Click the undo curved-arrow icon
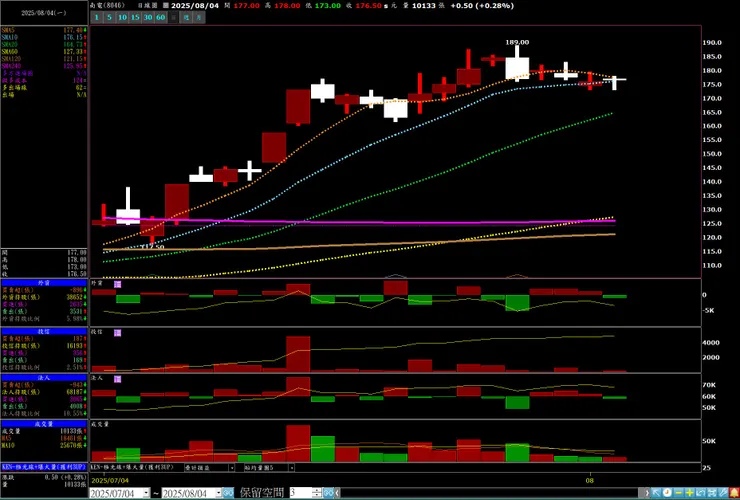The image size is (740, 500). [700, 493]
